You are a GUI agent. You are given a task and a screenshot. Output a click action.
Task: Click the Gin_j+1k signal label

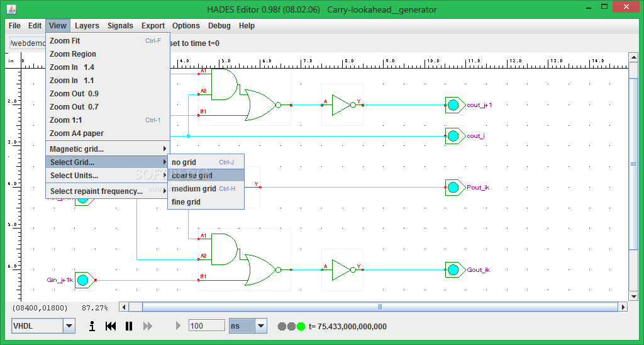pyautogui.click(x=60, y=280)
